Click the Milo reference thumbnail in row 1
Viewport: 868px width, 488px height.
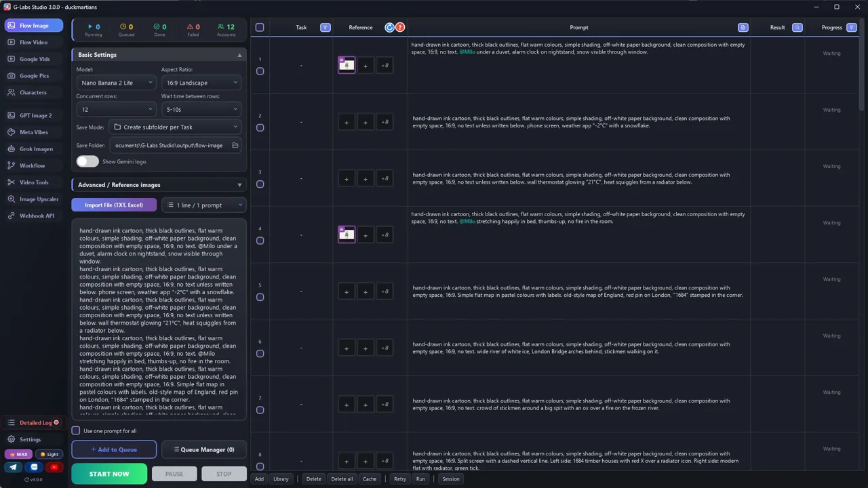[x=347, y=65]
